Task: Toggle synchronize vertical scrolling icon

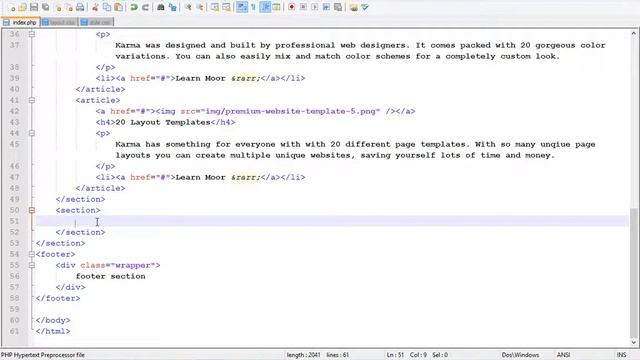Action: point(215,7)
